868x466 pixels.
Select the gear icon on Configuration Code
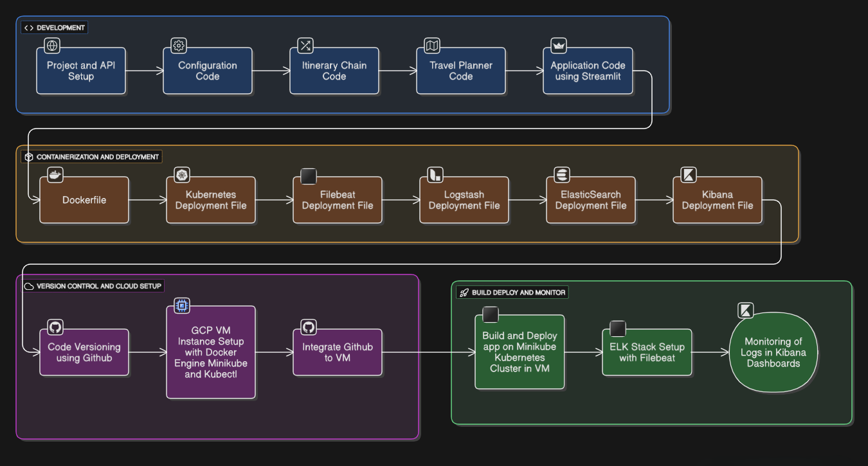178,45
